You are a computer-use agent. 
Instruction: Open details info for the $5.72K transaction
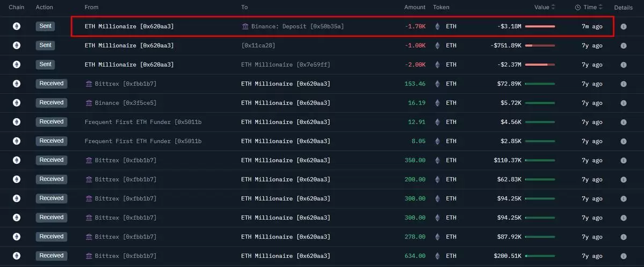pos(624,103)
